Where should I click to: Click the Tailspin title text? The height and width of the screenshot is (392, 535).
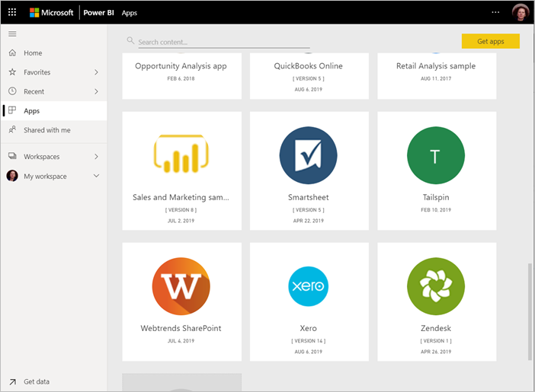point(436,197)
